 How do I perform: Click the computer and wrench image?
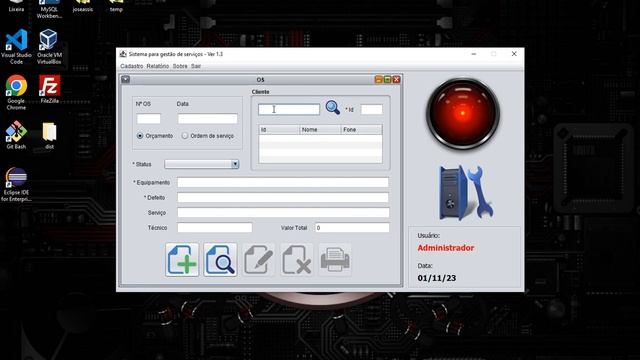467,193
